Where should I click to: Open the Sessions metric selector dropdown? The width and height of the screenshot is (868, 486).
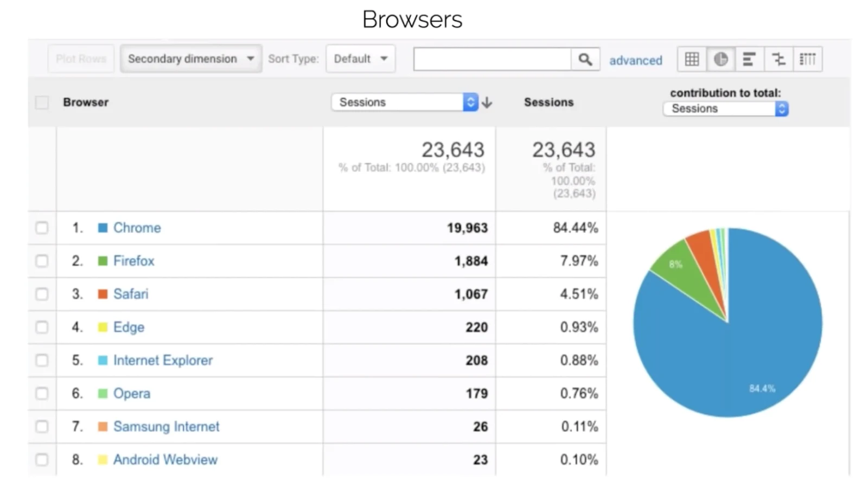405,102
